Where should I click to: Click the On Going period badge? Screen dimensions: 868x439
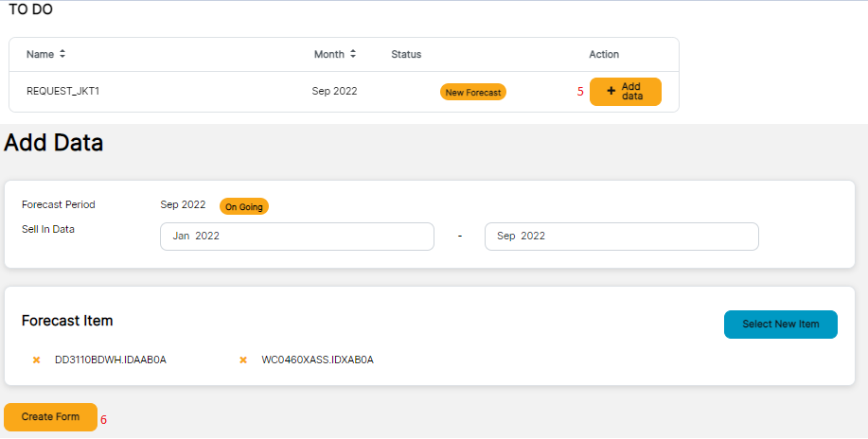pyautogui.click(x=244, y=206)
